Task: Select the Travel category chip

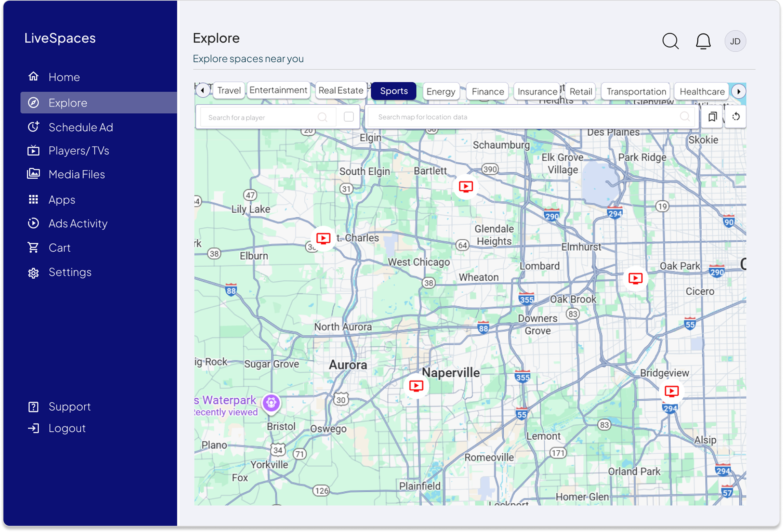Action: [229, 90]
